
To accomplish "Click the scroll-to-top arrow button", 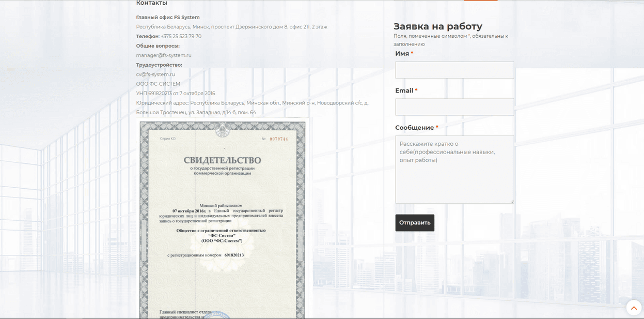I will [634, 308].
